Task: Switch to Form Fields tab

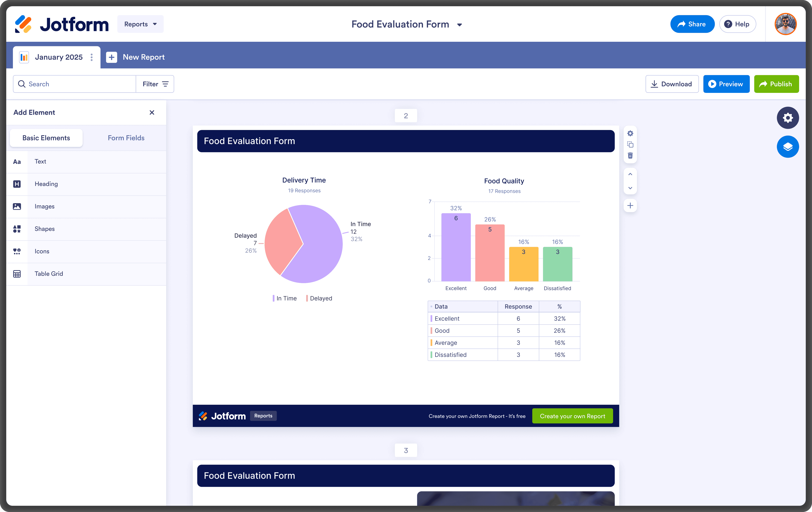Action: click(126, 138)
